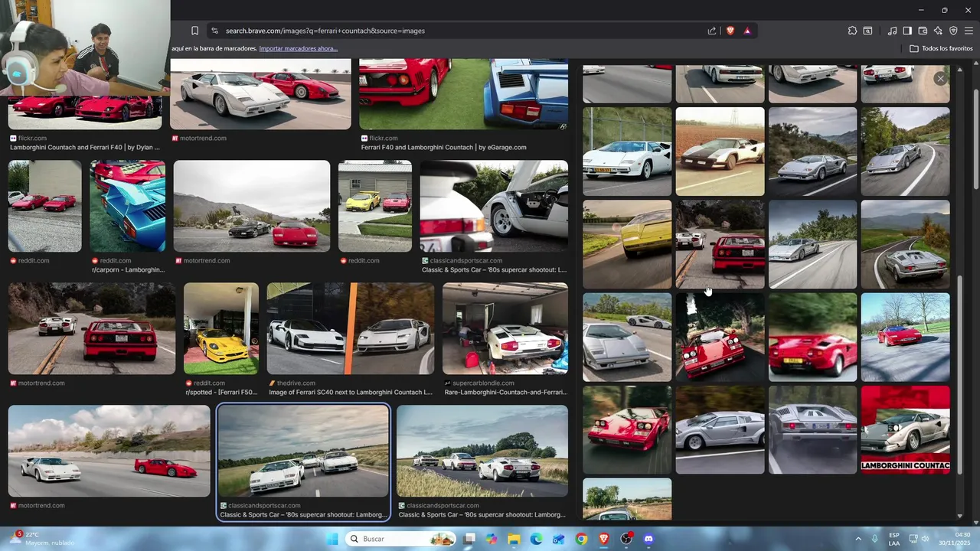Expand hidden system tray icons chevron
Image resolution: width=980 pixels, height=551 pixels.
click(x=858, y=539)
